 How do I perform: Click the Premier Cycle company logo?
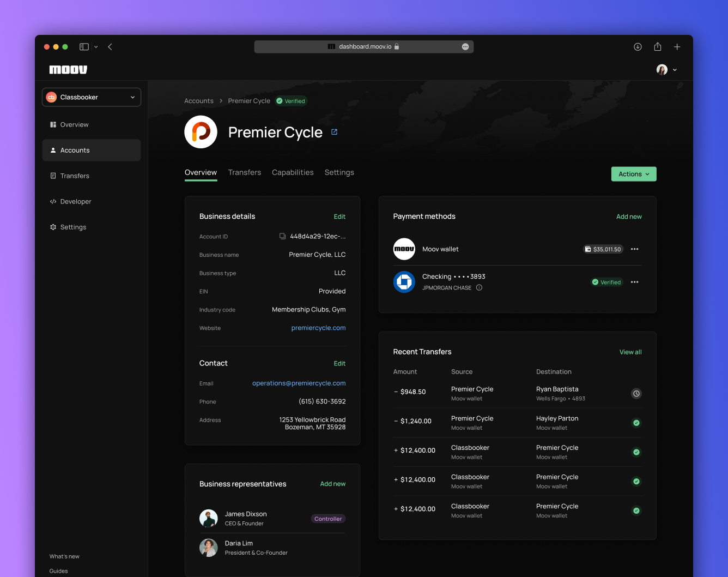coord(201,132)
